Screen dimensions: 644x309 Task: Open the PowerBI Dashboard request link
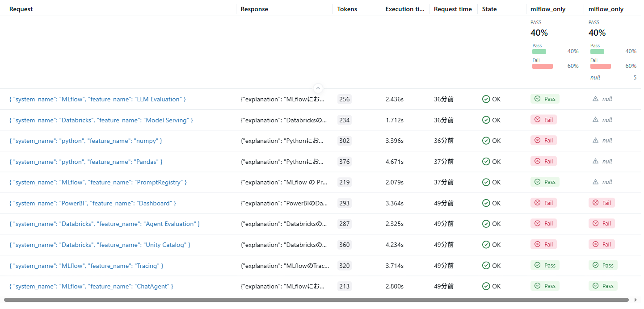click(x=93, y=203)
